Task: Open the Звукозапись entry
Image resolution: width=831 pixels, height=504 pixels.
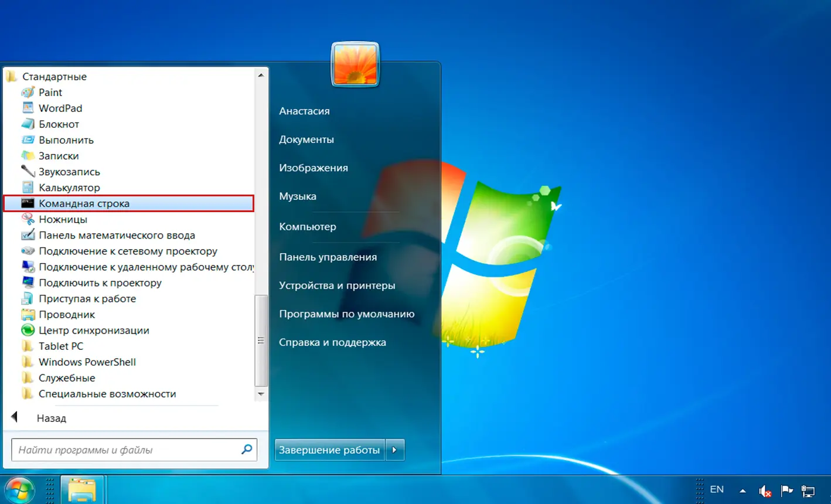Action: (69, 171)
